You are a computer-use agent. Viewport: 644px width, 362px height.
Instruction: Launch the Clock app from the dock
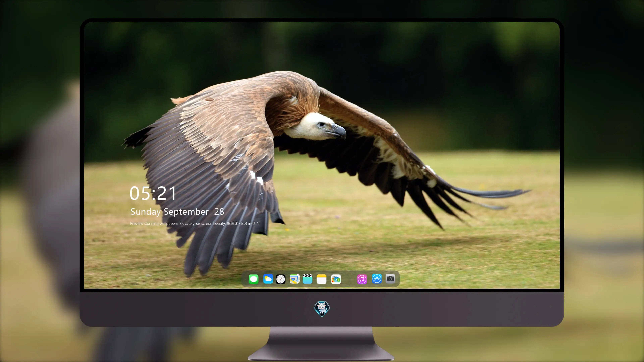(x=281, y=279)
